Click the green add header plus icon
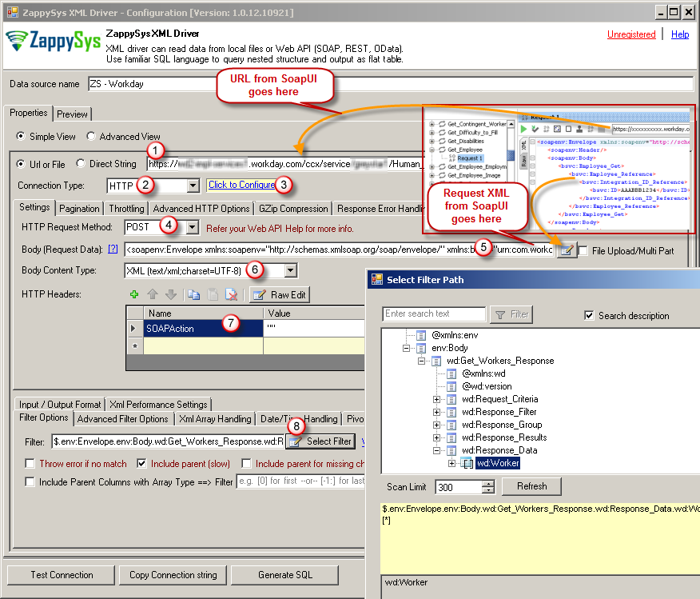Image resolution: width=700 pixels, height=599 pixels. pos(134,295)
